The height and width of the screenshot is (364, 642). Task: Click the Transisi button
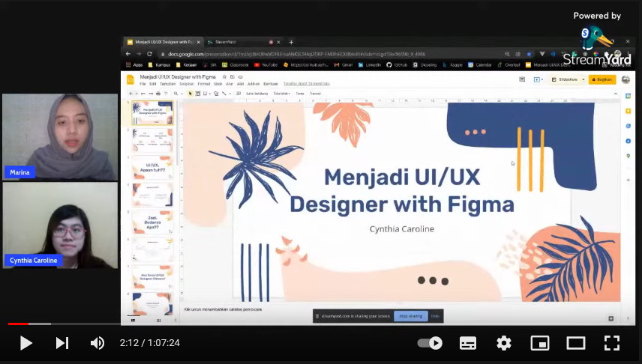[x=315, y=94]
